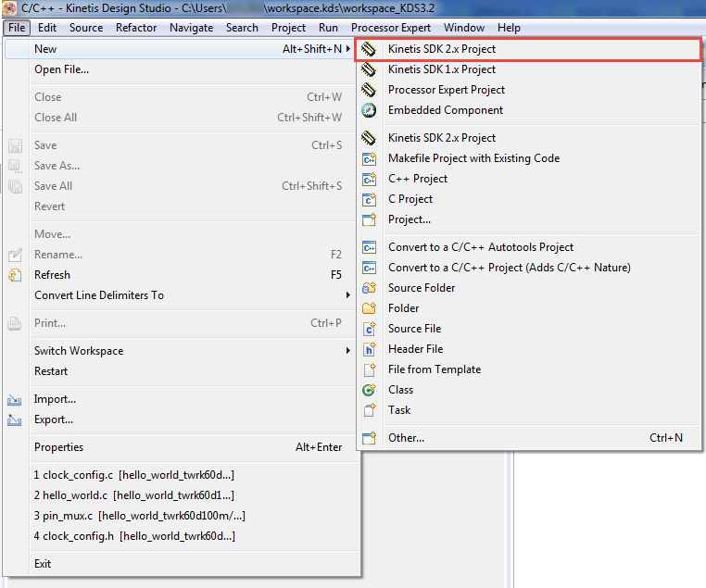Click the Folder icon in the New submenu
The height and width of the screenshot is (588, 706).
(369, 308)
